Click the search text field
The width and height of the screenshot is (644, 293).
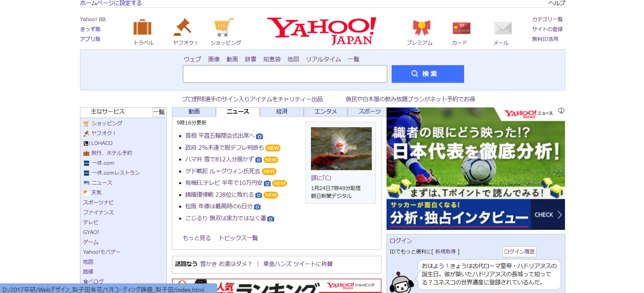[x=285, y=74]
